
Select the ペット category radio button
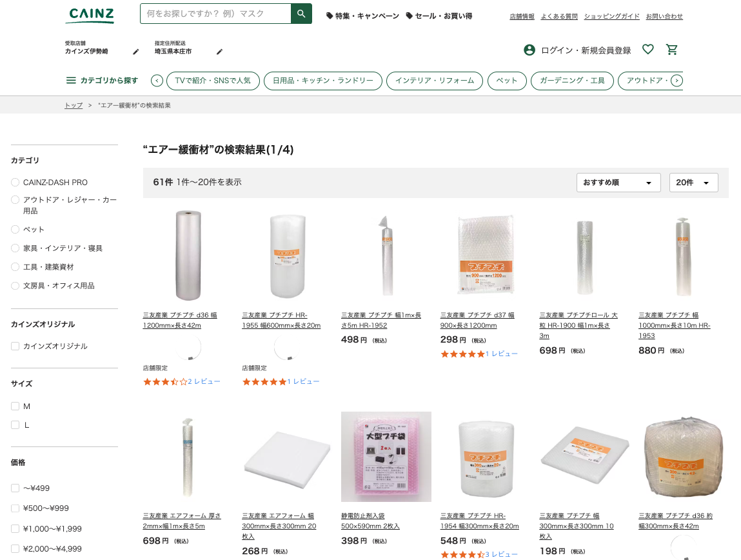coord(15,230)
